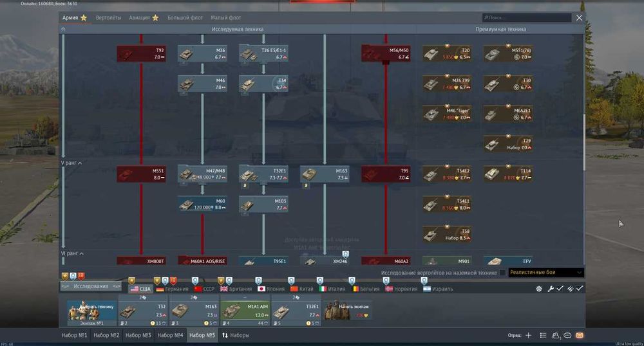Collapse the VI ранг section
Viewport: 644px width, 346px height.
[72, 253]
